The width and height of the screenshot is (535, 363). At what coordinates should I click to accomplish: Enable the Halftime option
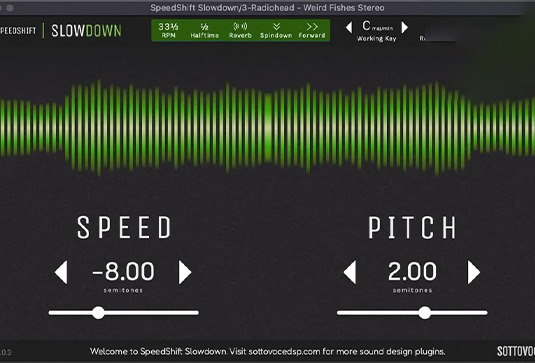(204, 30)
